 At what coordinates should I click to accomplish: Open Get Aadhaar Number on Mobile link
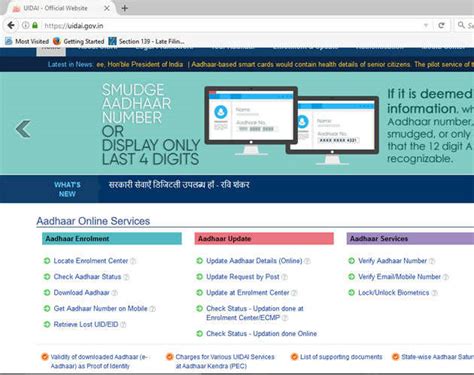click(100, 308)
